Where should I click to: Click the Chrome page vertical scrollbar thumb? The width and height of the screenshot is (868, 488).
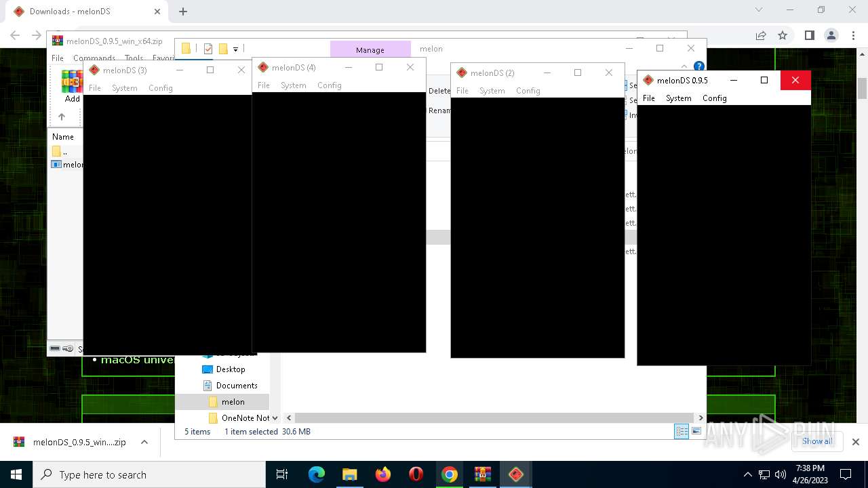(862, 88)
